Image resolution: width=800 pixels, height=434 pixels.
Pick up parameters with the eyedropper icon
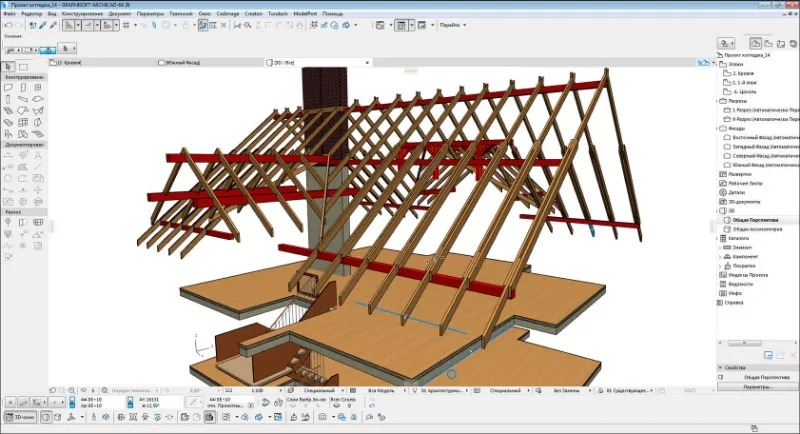[43, 25]
